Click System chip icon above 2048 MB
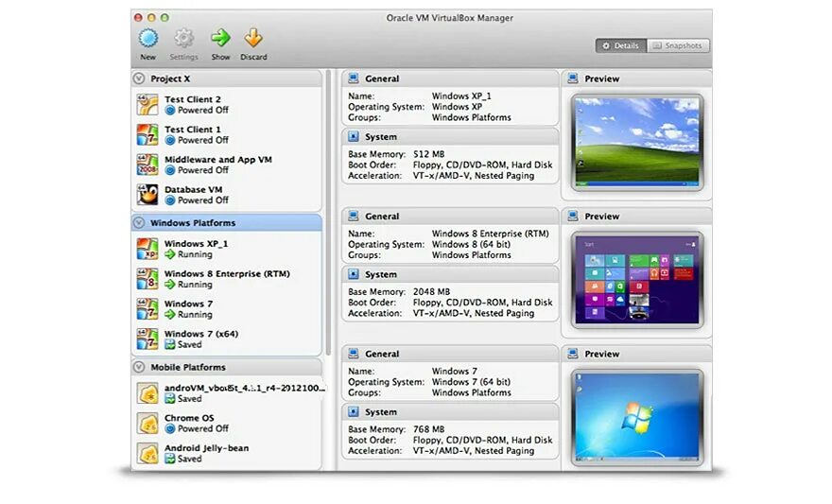This screenshot has height=504, width=832. [x=353, y=274]
